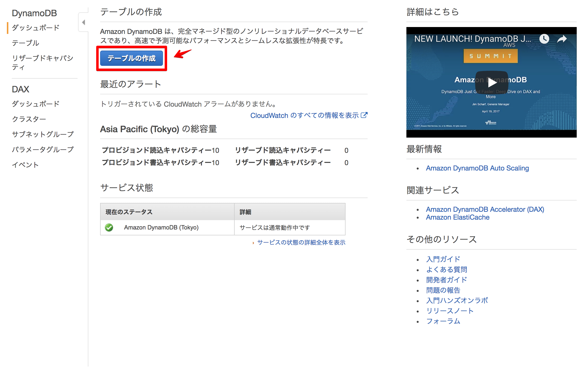Click the その他のリソース heading

441,239
